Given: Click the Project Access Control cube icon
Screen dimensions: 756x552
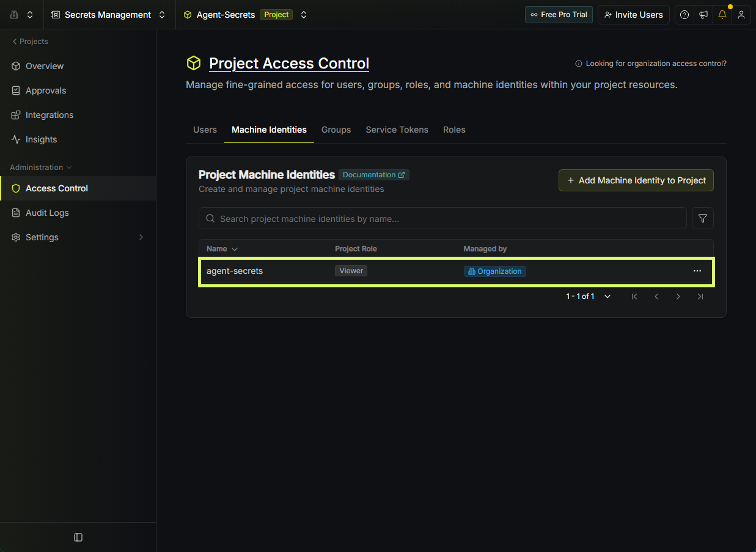Looking at the screenshot, I should [x=194, y=64].
